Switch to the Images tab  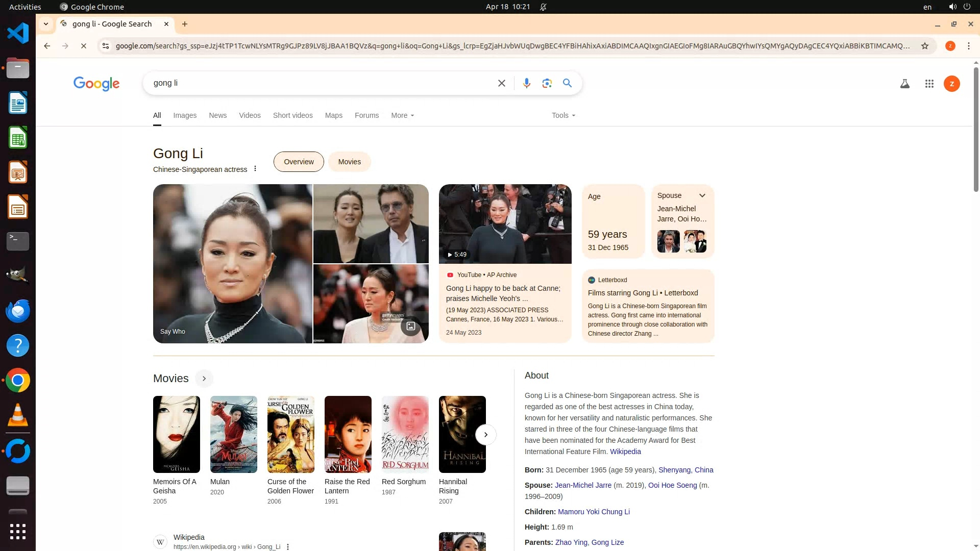coord(184,115)
